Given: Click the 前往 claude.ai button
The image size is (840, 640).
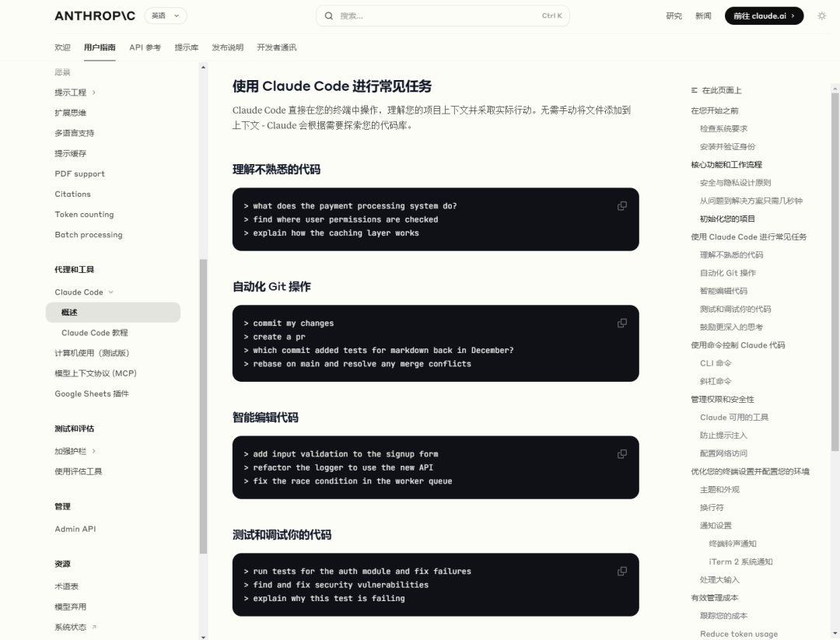Looking at the screenshot, I should pos(763,15).
